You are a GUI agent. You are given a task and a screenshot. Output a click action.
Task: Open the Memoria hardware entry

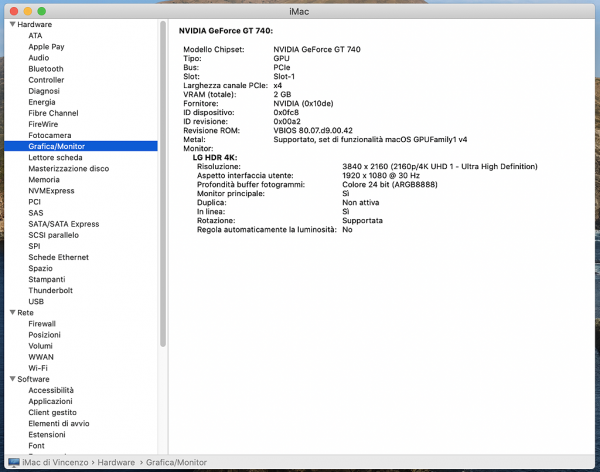pos(44,179)
